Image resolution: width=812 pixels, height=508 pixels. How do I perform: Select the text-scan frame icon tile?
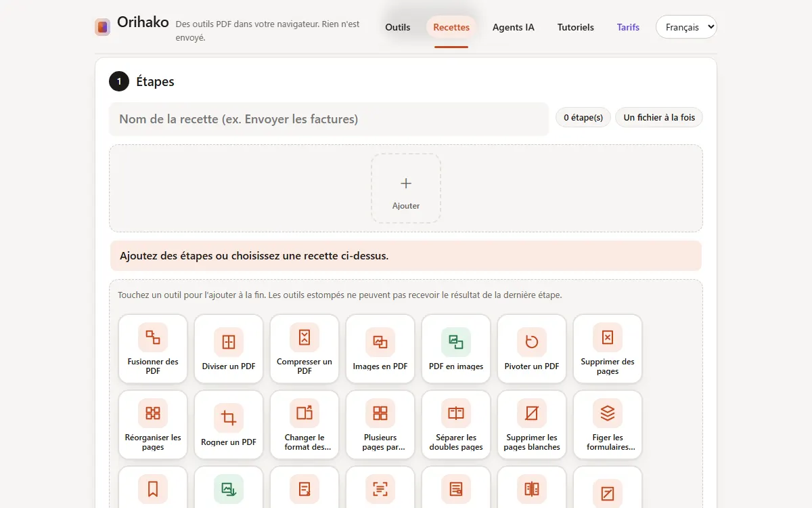coord(380,488)
